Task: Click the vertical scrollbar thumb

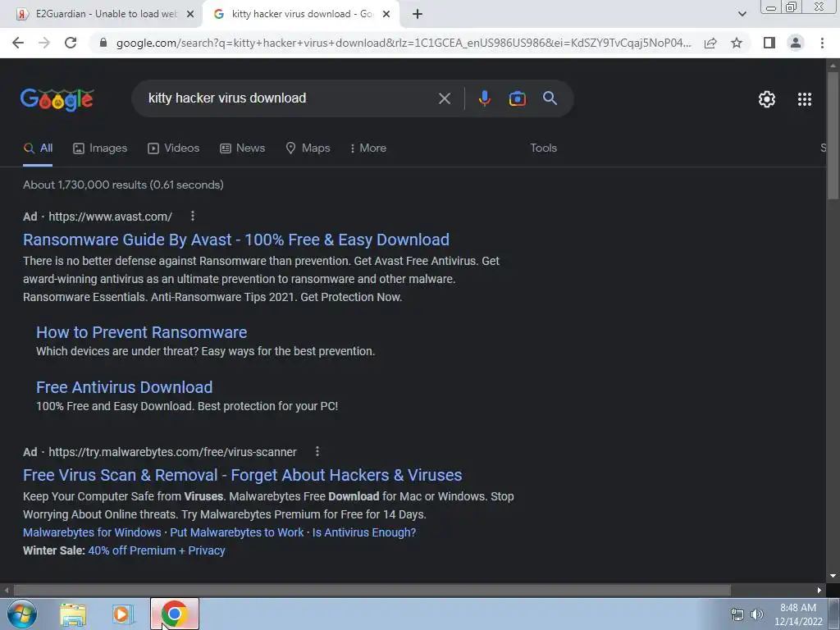Action: click(x=833, y=135)
